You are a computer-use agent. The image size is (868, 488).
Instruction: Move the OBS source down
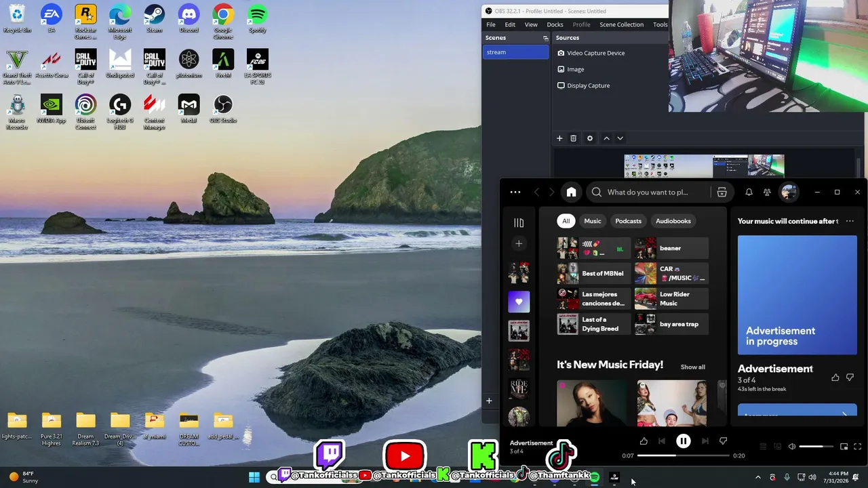coord(620,138)
